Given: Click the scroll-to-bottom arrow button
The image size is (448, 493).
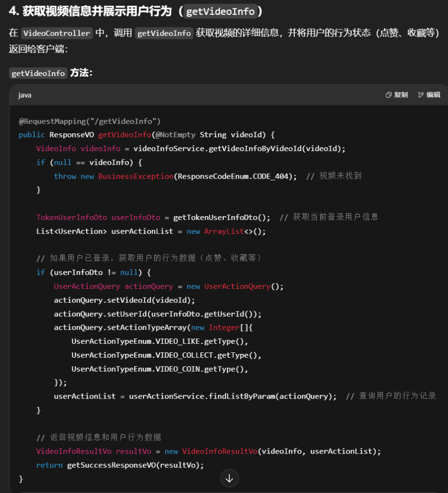Looking at the screenshot, I should 229,478.
